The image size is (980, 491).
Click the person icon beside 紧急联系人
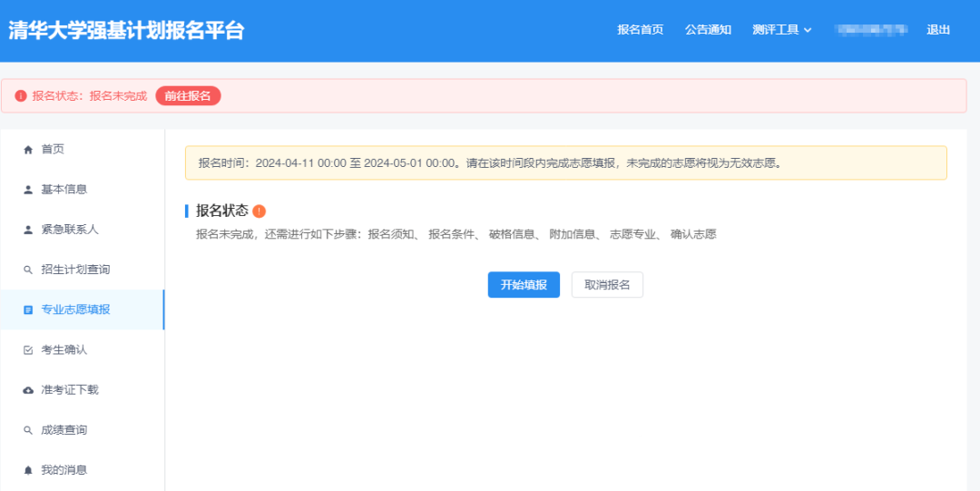pos(27,230)
